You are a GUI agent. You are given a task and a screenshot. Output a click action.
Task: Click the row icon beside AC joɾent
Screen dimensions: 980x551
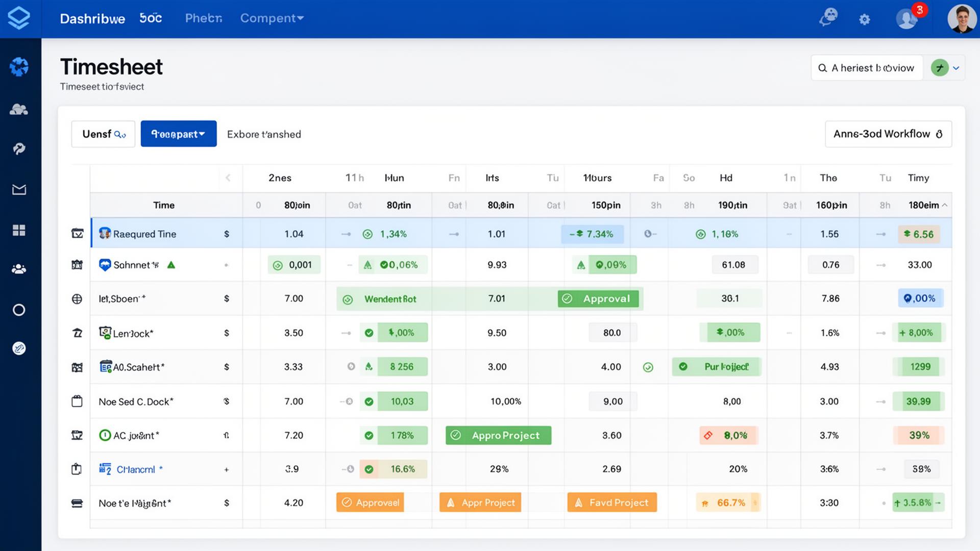tap(77, 435)
